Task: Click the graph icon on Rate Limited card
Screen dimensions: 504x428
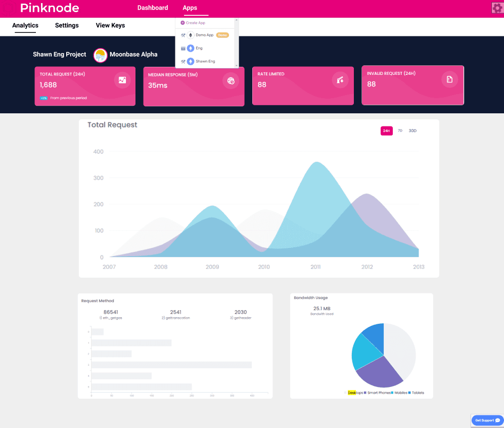Action: tap(340, 79)
